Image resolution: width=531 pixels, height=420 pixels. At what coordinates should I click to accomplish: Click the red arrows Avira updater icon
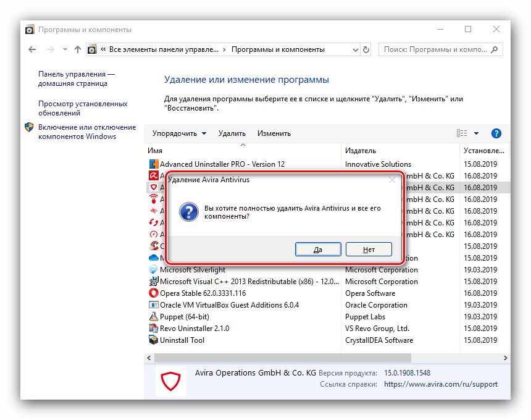[154, 222]
